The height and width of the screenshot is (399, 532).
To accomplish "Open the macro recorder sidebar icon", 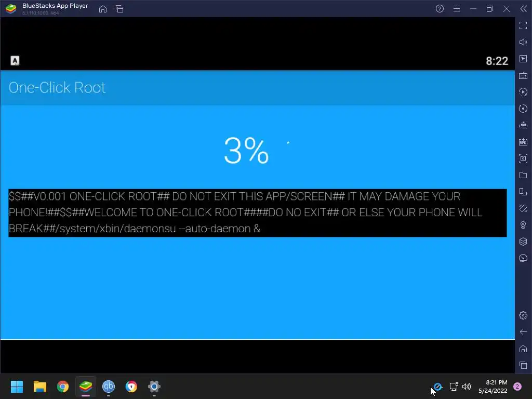I will (523, 92).
